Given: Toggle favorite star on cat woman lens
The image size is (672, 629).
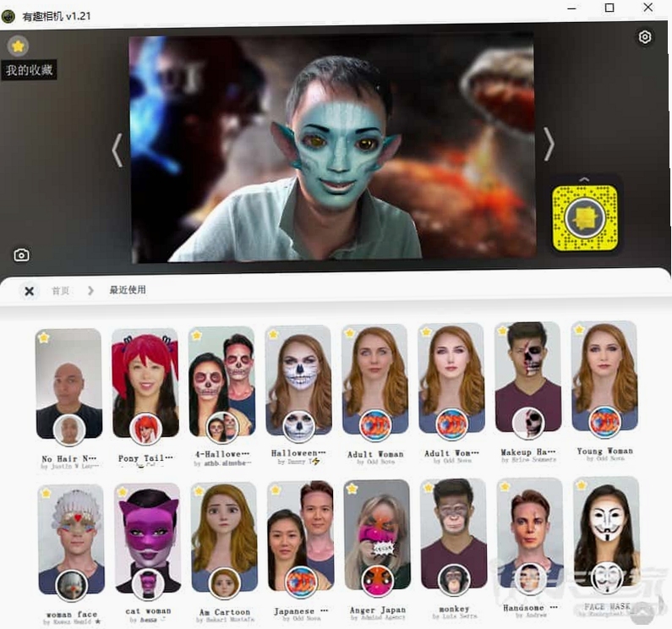Looking at the screenshot, I should 123,492.
